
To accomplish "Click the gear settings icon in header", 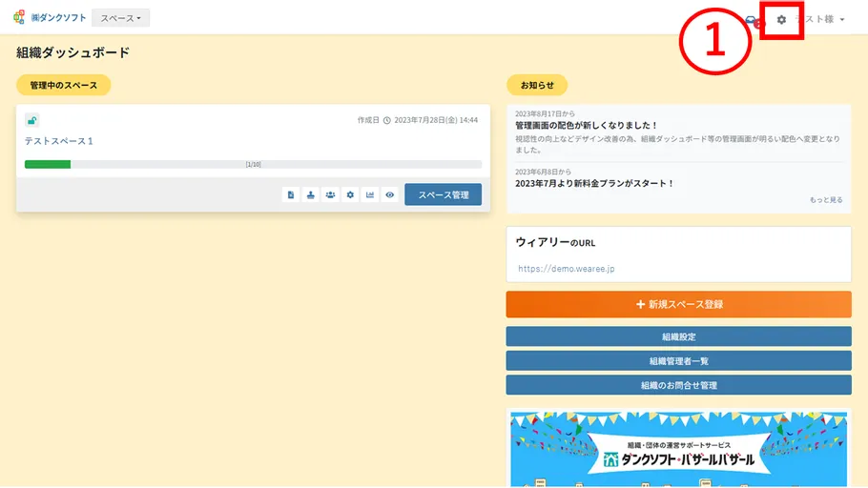I will (x=782, y=19).
